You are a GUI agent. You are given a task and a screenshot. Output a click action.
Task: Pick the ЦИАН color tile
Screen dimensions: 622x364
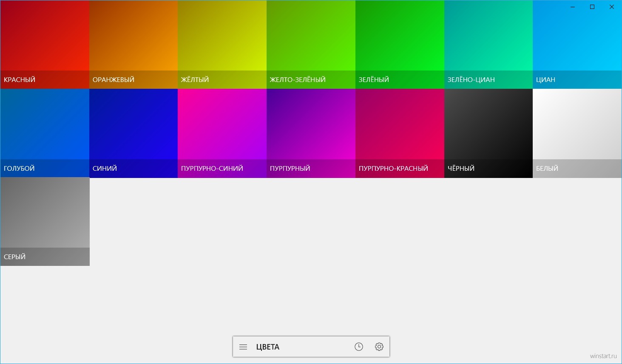pos(577,45)
